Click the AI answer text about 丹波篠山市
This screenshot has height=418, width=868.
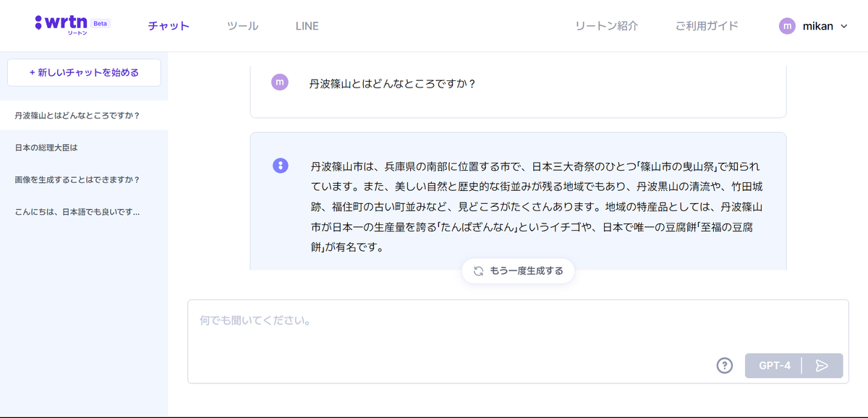pyautogui.click(x=536, y=207)
